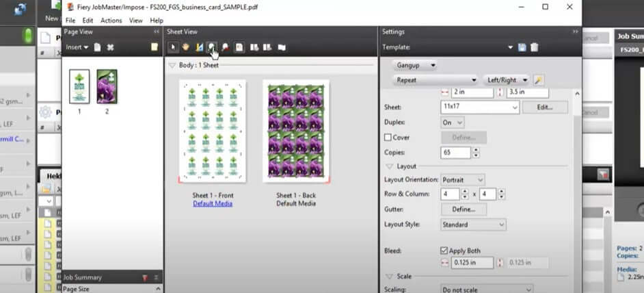Uncheck the Apply Both bleed checkbox

click(445, 251)
